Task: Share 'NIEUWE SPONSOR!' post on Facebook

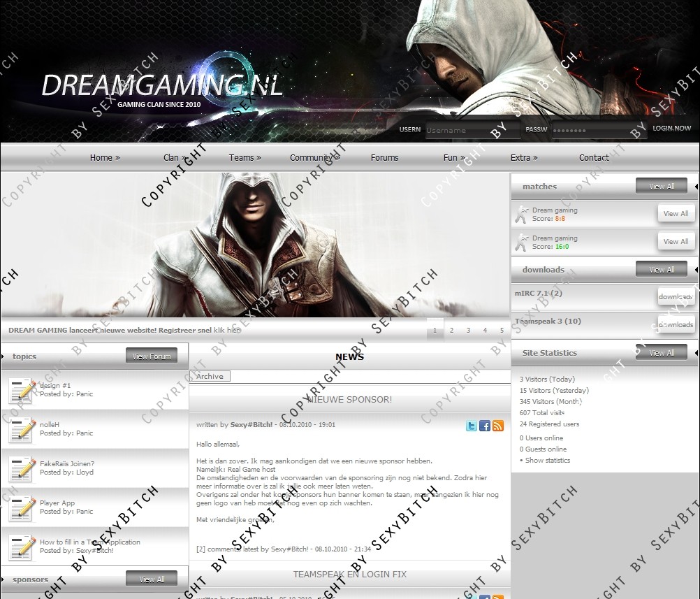Action: pyautogui.click(x=485, y=426)
